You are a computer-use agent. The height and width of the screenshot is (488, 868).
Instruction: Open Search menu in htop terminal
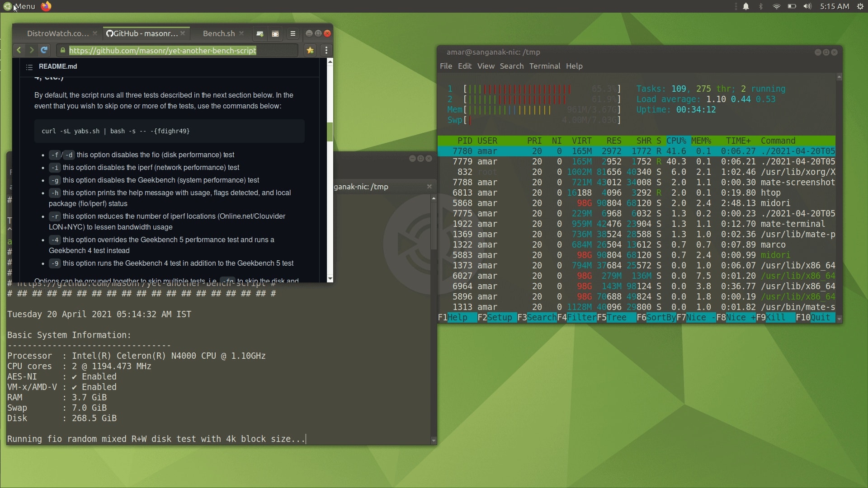coord(512,66)
